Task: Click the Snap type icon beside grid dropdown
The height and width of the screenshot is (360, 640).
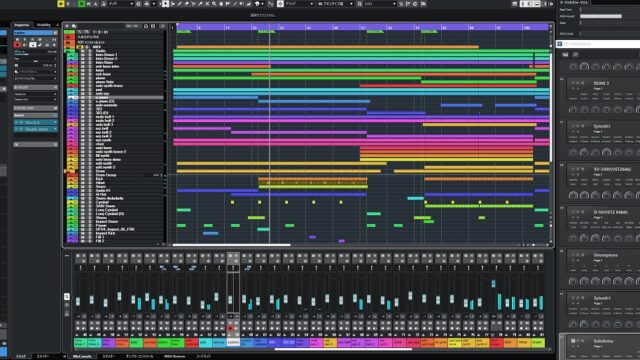Action: (280, 4)
